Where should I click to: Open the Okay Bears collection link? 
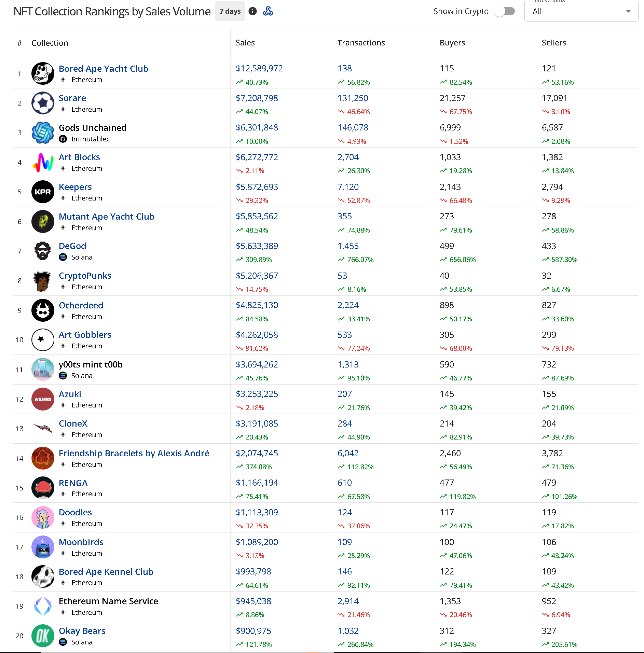tap(82, 631)
